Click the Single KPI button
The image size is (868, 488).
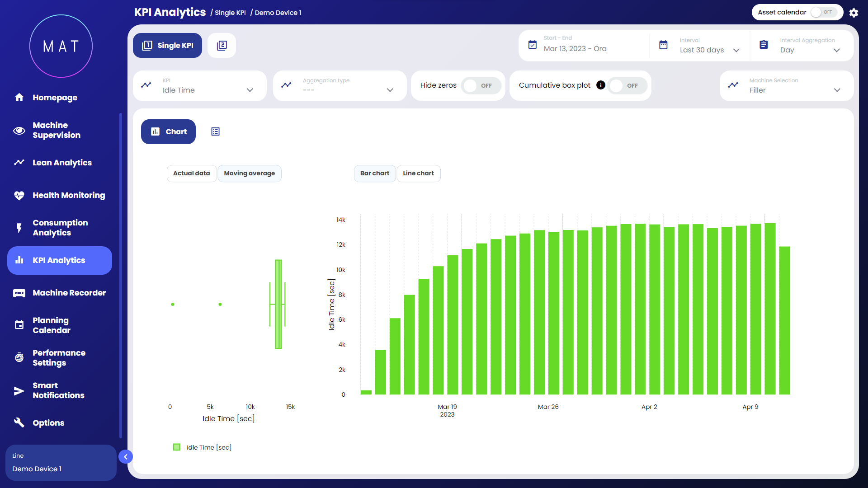click(167, 45)
